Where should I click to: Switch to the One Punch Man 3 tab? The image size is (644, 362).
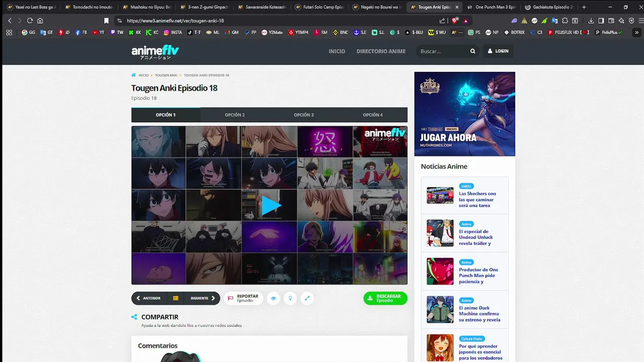tap(491, 7)
